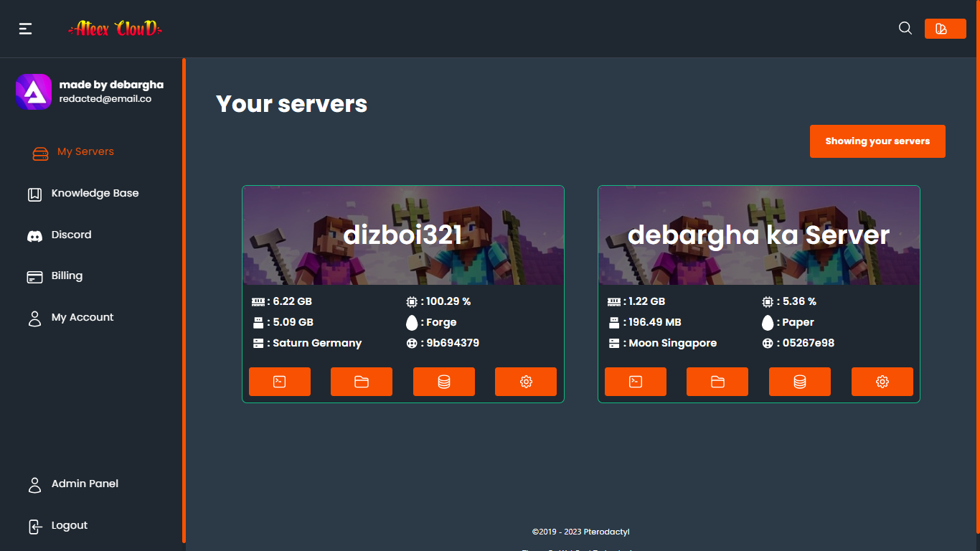
Task: Open the file manager icon for dizboi321
Action: pyautogui.click(x=362, y=381)
